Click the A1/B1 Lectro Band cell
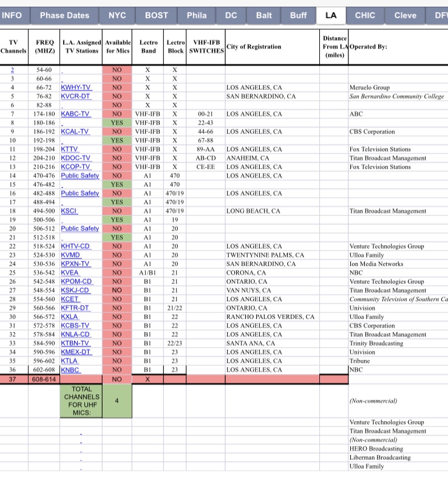 (148, 273)
